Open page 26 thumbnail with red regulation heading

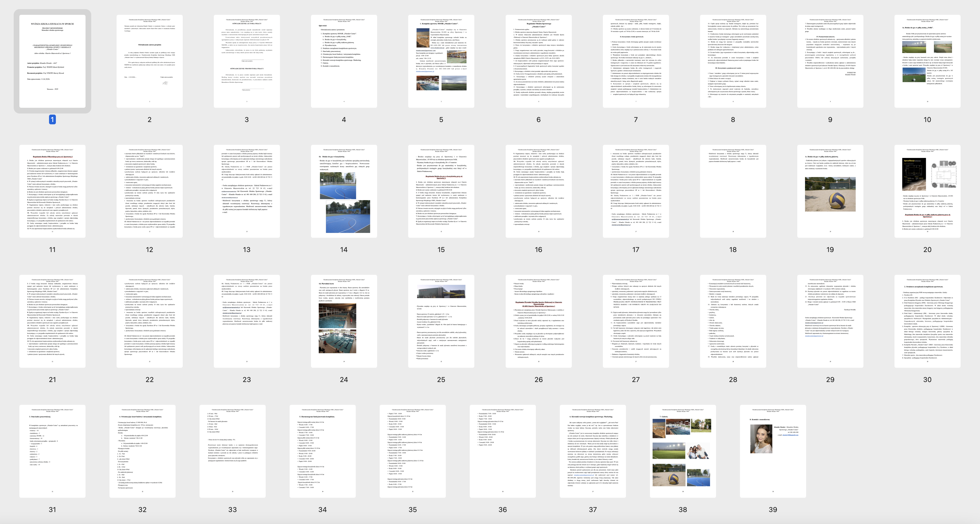coord(538,321)
